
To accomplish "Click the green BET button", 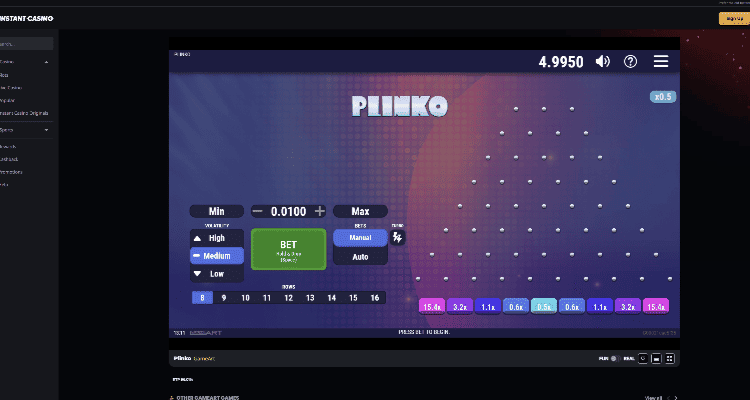I will coord(288,249).
